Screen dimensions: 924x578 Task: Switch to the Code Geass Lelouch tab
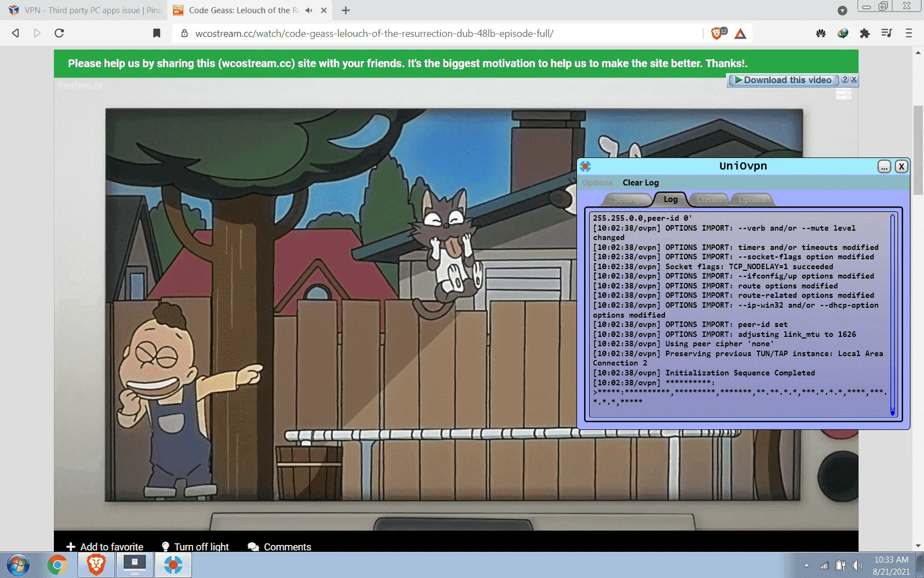pyautogui.click(x=242, y=10)
